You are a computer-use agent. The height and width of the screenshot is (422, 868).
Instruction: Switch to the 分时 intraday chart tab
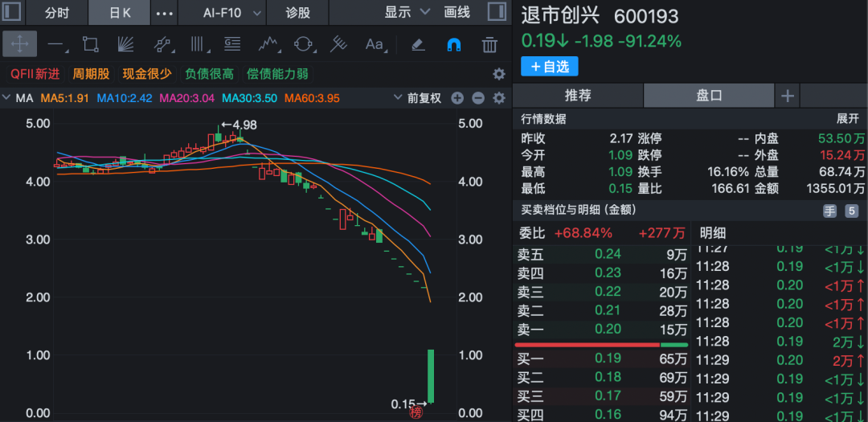(56, 13)
